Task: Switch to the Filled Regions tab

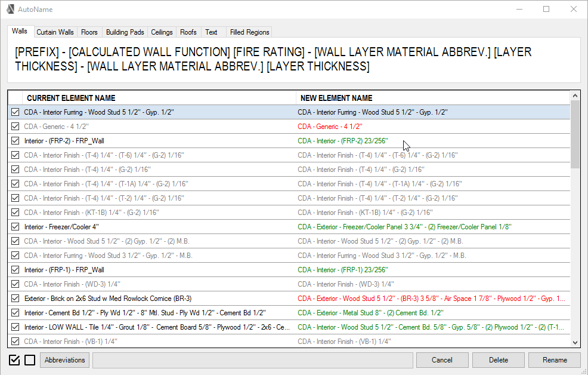Action: (249, 32)
